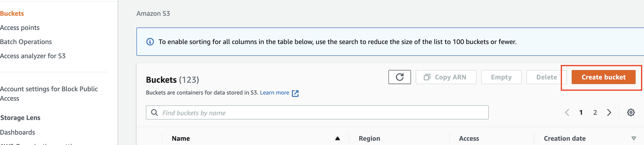Go to next page using right chevron
The image size is (644, 145).
609,112
